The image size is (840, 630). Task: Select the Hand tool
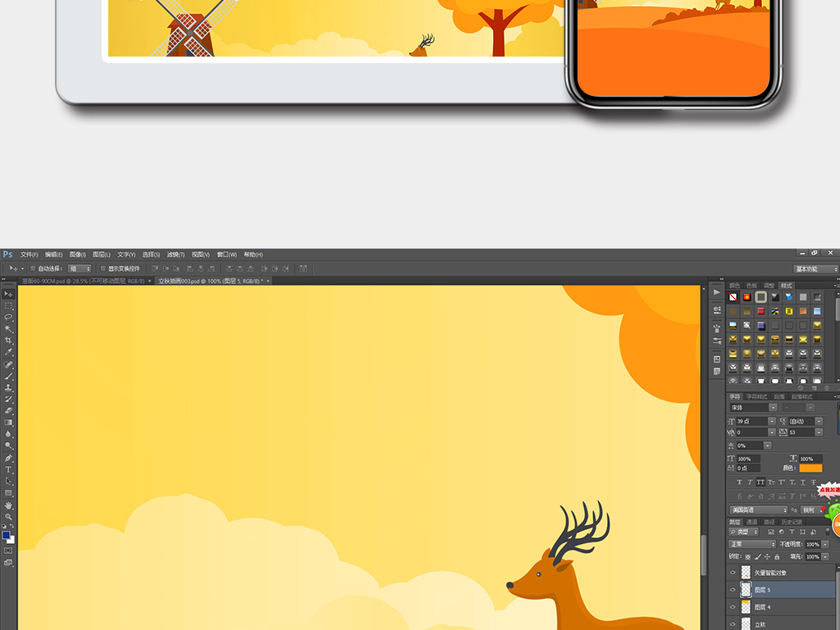[8, 505]
